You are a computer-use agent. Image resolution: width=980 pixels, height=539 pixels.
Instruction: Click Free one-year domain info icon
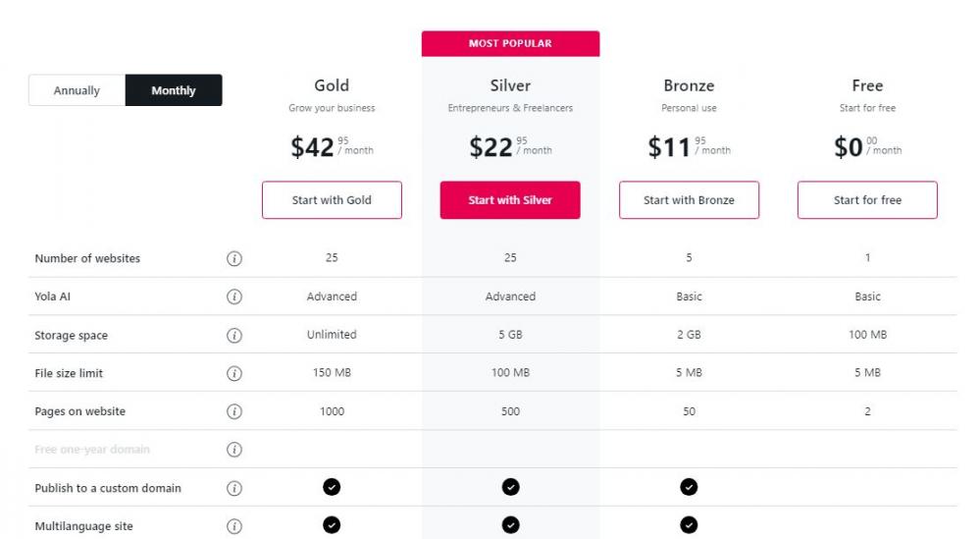click(x=234, y=450)
